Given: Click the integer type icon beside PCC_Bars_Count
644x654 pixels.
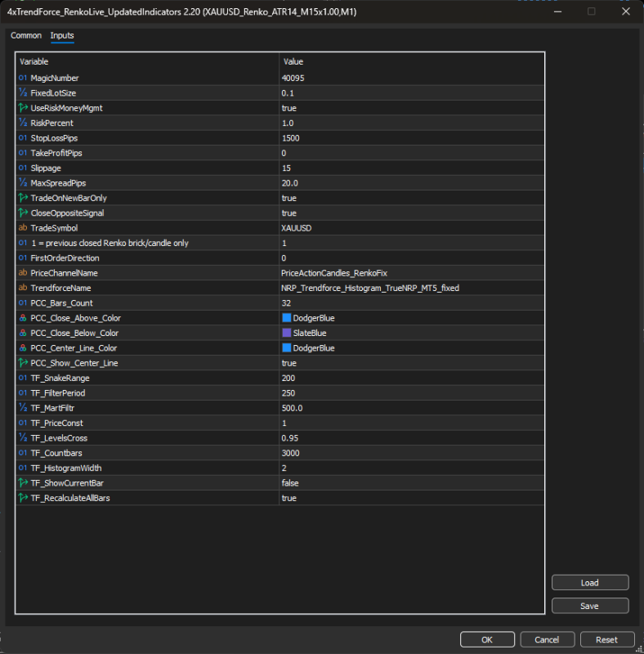Looking at the screenshot, I should click(23, 303).
